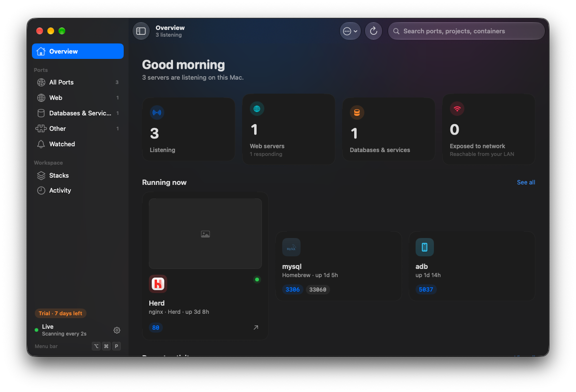Select Overview in the sidebar
The image size is (576, 392).
78,51
